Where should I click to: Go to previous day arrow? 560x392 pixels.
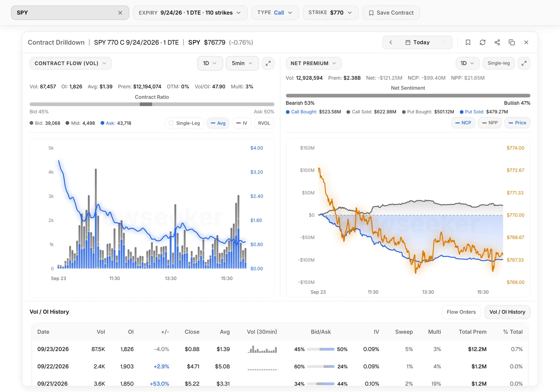(391, 42)
